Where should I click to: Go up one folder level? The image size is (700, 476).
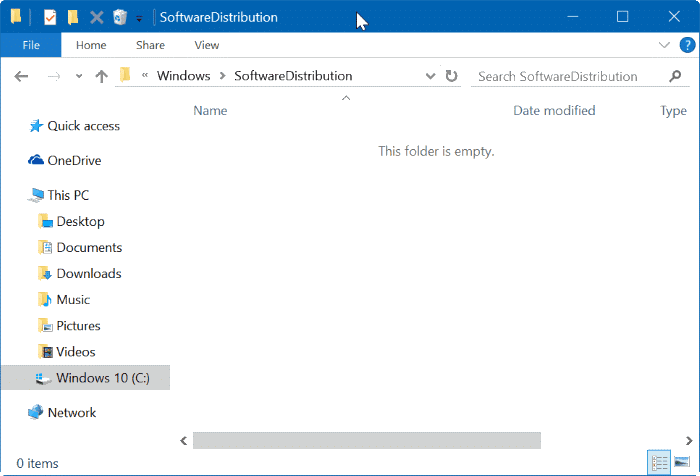102,76
